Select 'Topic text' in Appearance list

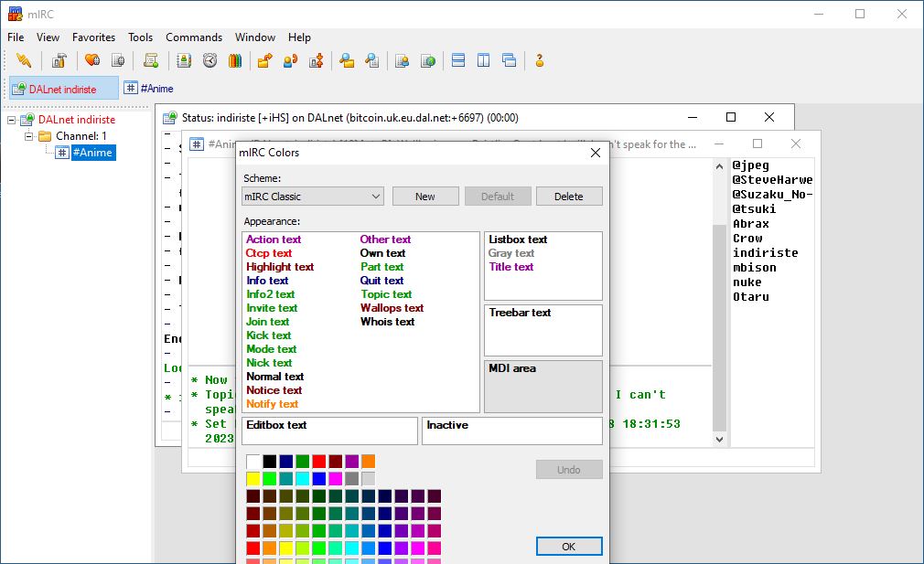[387, 294]
